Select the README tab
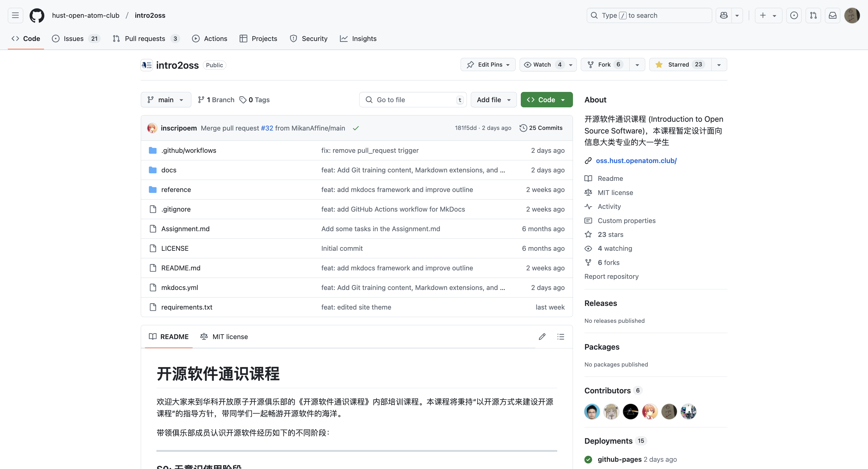This screenshot has height=469, width=868. coord(169,337)
